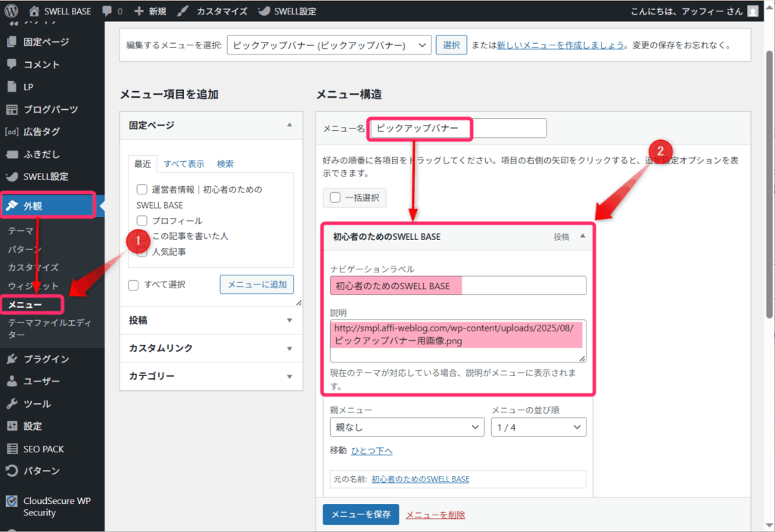Click the メニュー名 text input field
Viewport: 775px width, 532px height.
(x=457, y=129)
